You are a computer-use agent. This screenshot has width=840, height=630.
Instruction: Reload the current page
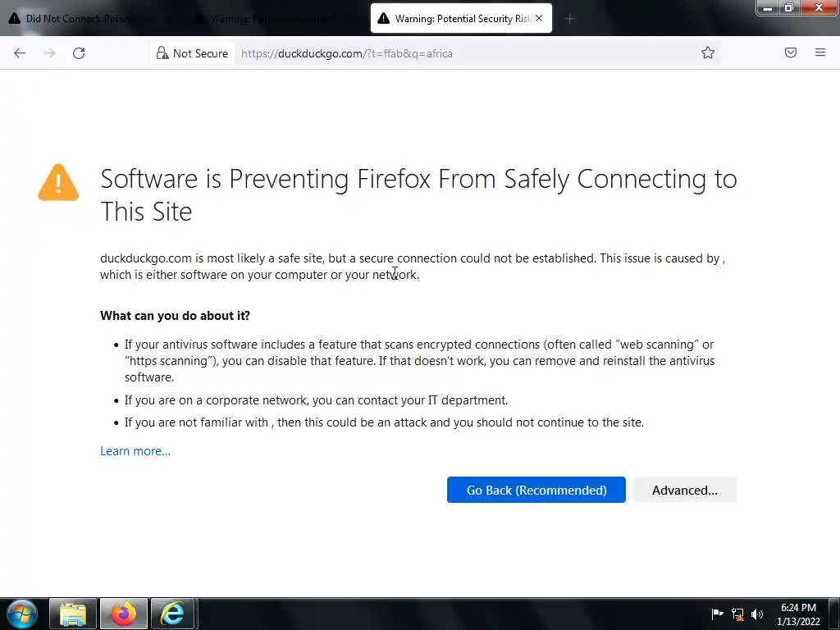(79, 53)
